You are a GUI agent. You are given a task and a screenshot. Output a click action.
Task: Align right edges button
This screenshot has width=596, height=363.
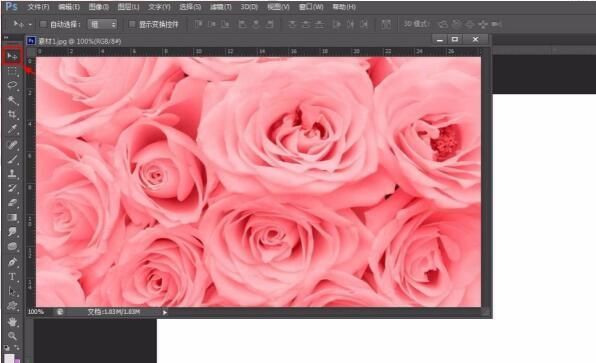tap(269, 24)
